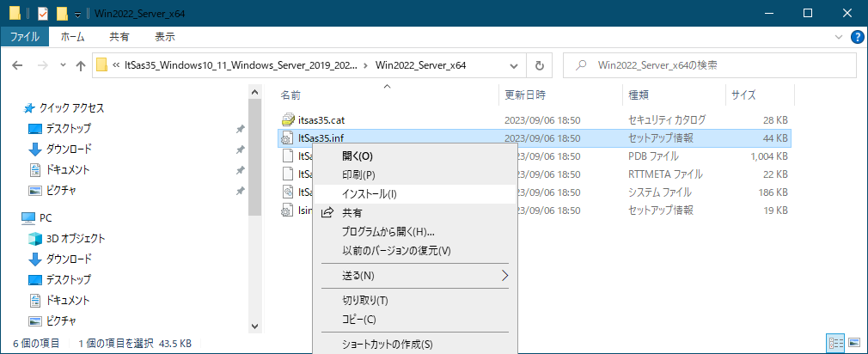Screen dimensions: 868x354
Task: Switch to Large icons view in status bar
Action: [x=853, y=343]
